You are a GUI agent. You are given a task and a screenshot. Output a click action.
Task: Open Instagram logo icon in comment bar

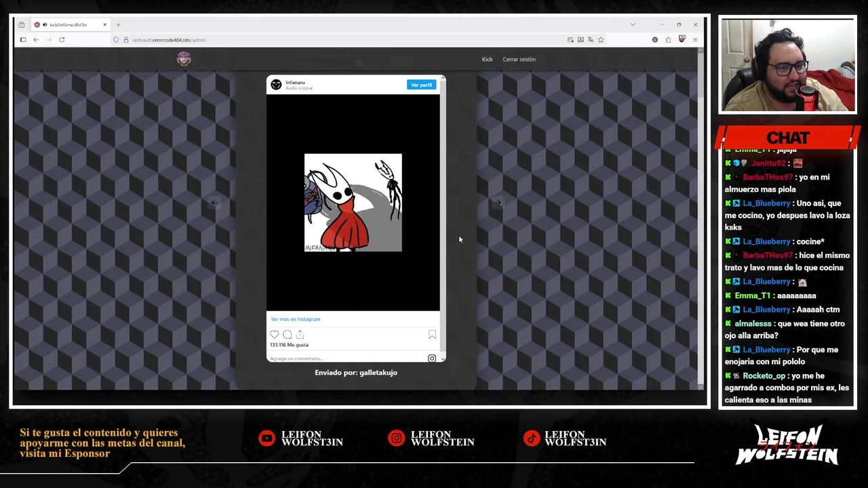click(x=432, y=358)
